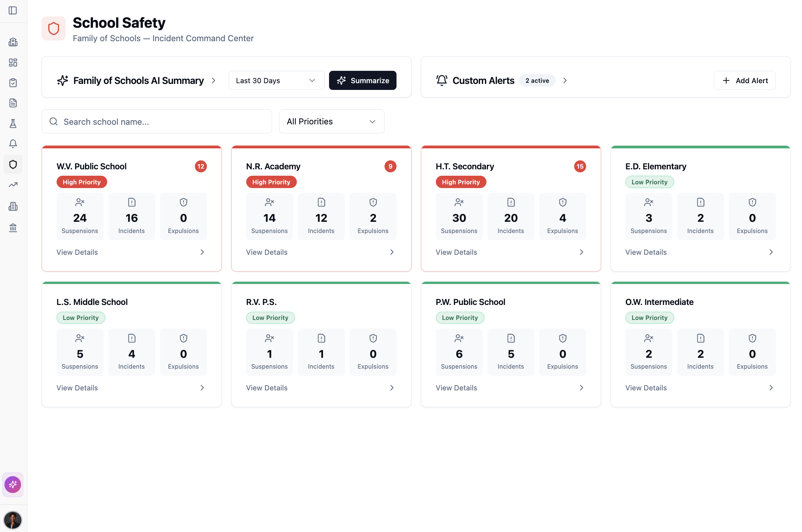Open the dashboard grid panel

(13, 63)
